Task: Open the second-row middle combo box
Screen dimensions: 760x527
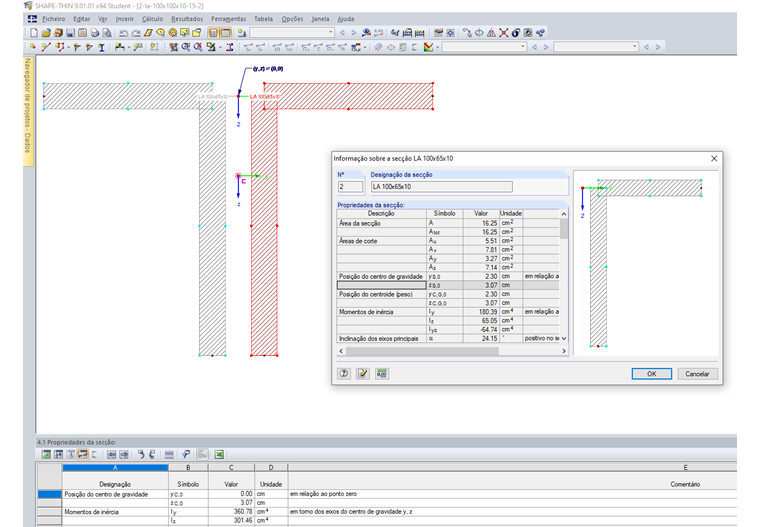Action: pos(484,47)
